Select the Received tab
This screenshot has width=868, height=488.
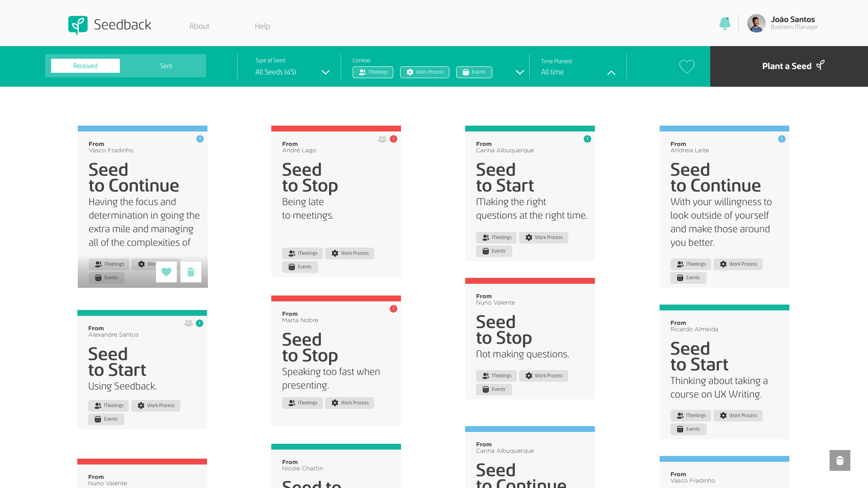coord(85,66)
